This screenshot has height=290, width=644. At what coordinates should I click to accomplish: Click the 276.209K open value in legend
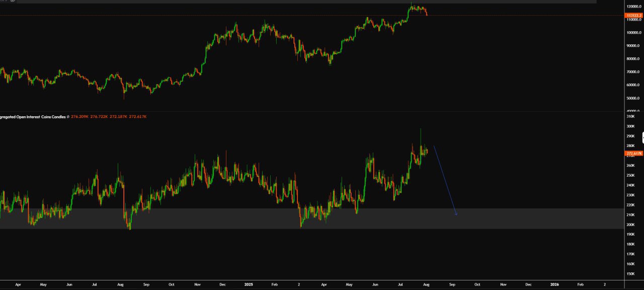[x=80, y=117]
